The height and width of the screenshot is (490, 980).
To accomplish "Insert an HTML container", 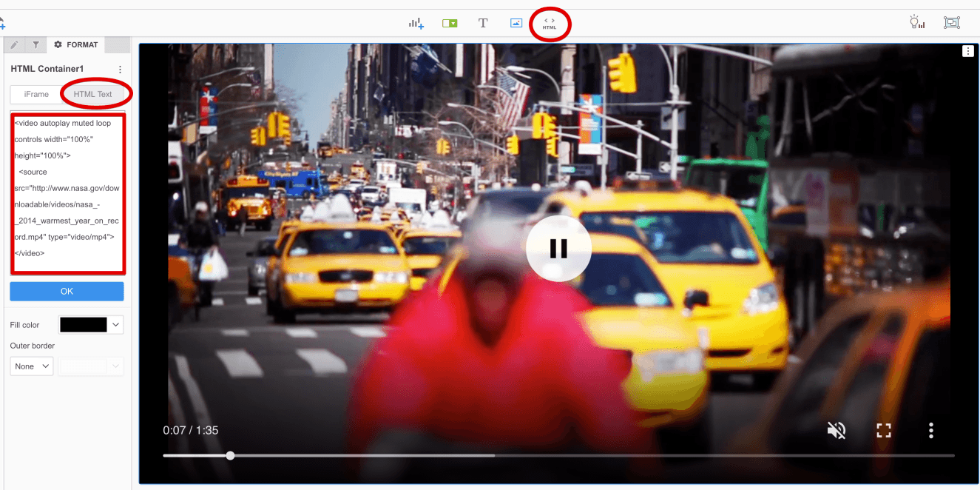I will pyautogui.click(x=550, y=24).
